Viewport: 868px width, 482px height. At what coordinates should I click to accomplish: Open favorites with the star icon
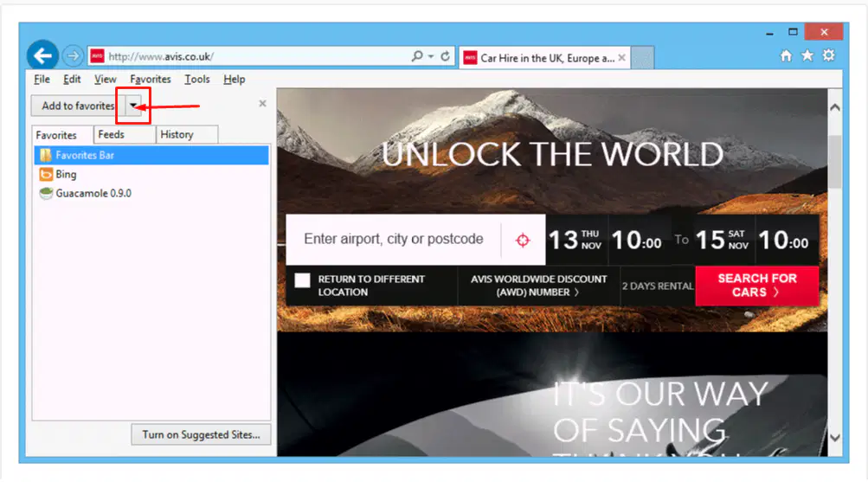807,55
